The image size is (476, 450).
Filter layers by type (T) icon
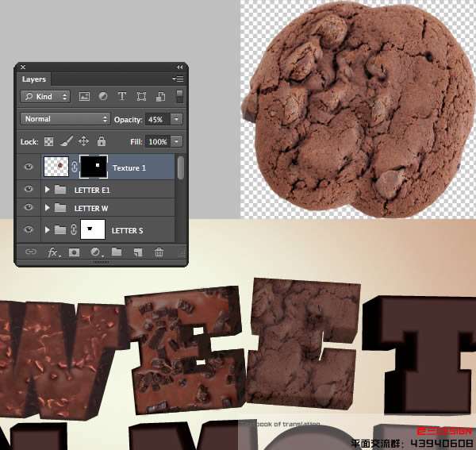(x=122, y=97)
